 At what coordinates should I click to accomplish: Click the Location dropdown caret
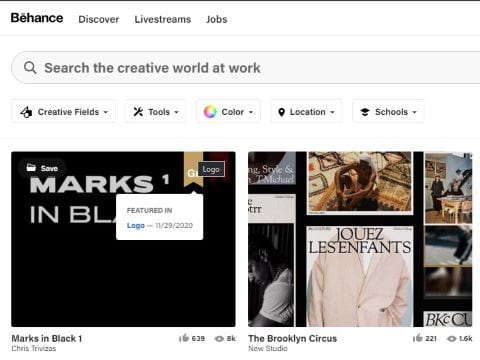click(x=332, y=112)
